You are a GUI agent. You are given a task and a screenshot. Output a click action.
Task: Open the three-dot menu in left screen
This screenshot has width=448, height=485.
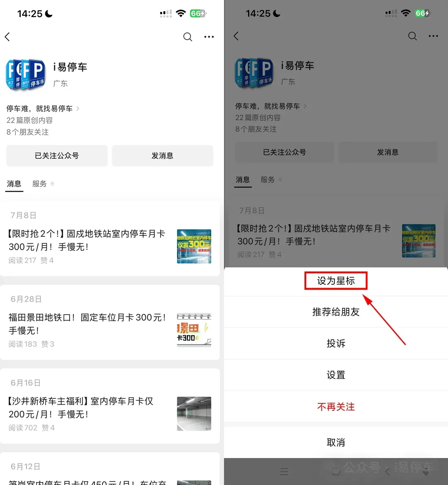pyautogui.click(x=209, y=37)
